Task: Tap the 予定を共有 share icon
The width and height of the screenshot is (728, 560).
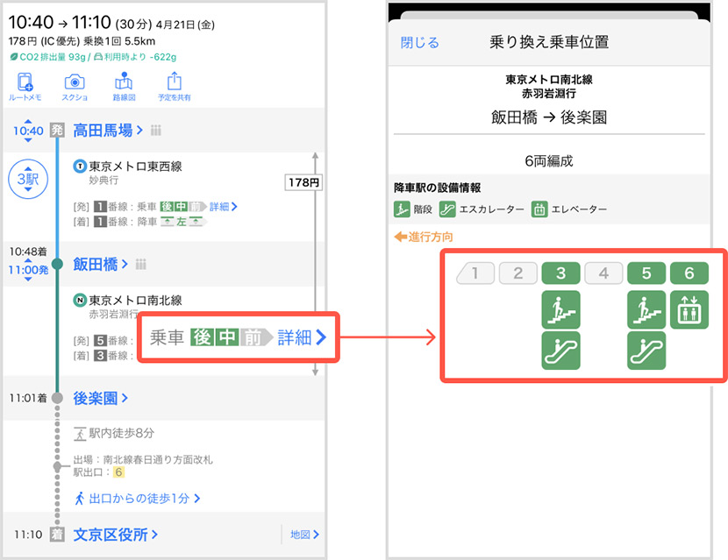Action: point(175,87)
